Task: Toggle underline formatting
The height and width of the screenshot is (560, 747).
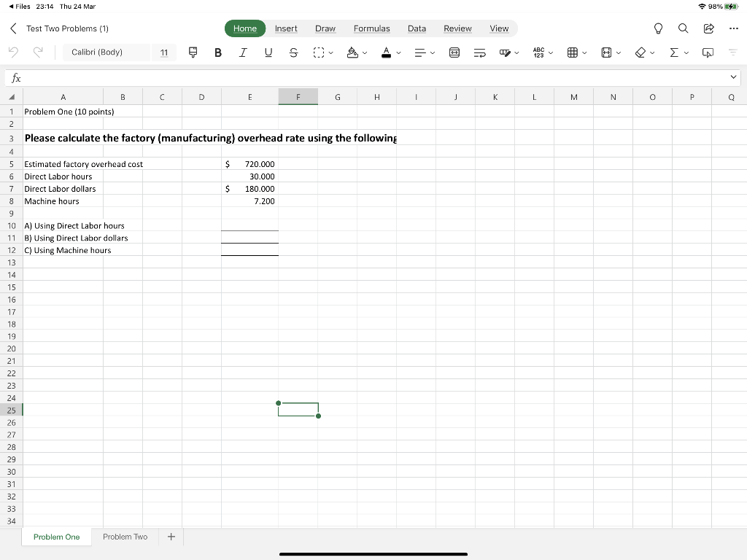Action: [268, 52]
